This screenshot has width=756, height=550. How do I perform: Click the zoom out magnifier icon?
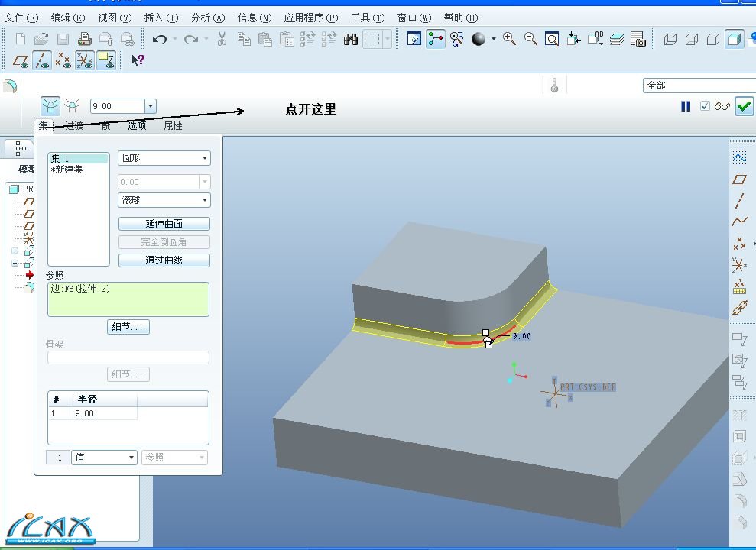click(x=530, y=39)
